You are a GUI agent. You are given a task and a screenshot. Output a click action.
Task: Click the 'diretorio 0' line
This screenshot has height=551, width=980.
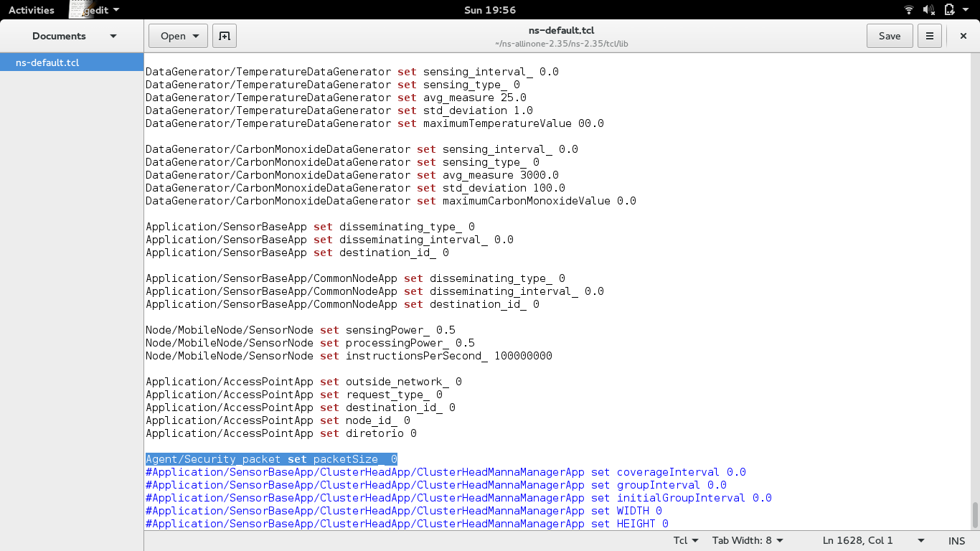tap(281, 433)
